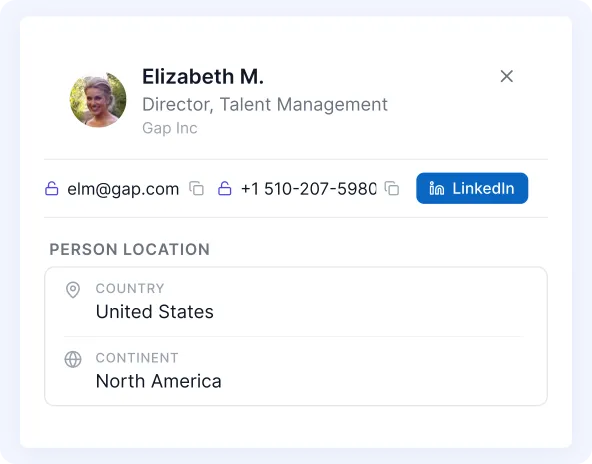
Task: Click the CONTINENT field label
Action: 137,358
